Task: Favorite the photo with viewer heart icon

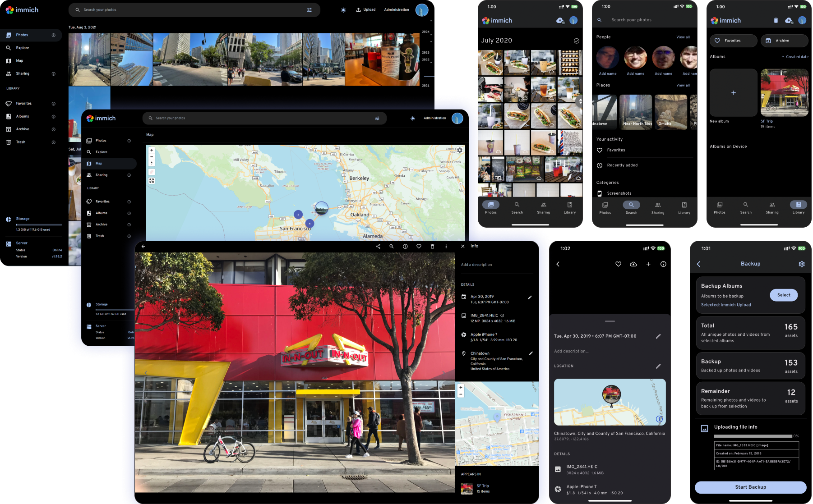Action: click(x=419, y=247)
